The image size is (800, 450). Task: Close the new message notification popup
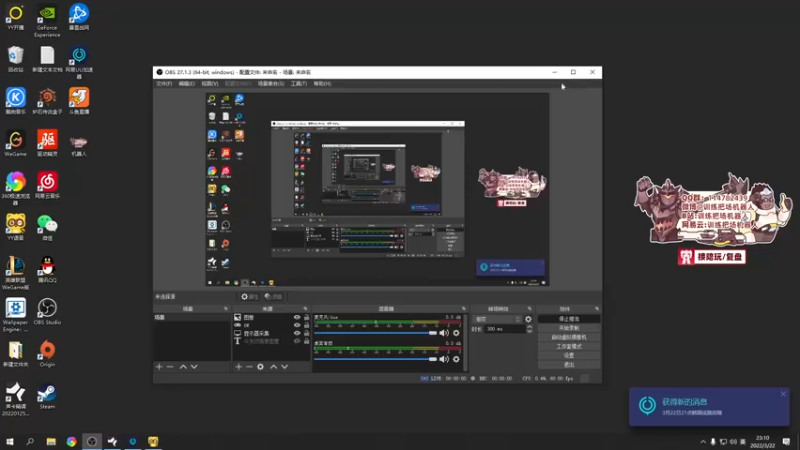tap(783, 394)
